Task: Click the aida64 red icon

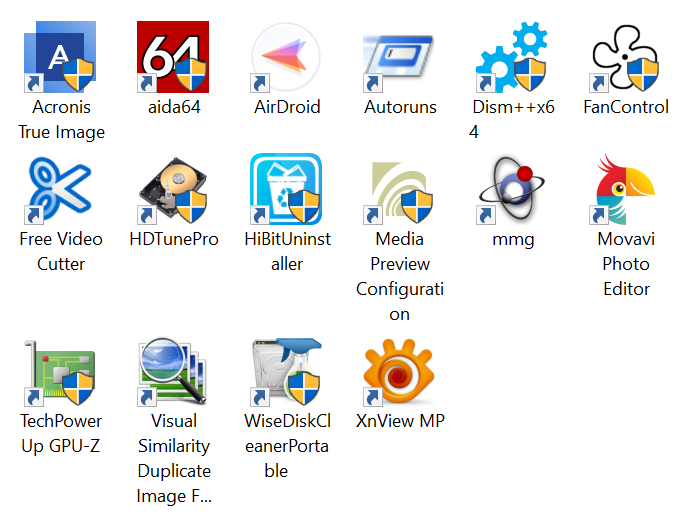Action: pos(173,57)
